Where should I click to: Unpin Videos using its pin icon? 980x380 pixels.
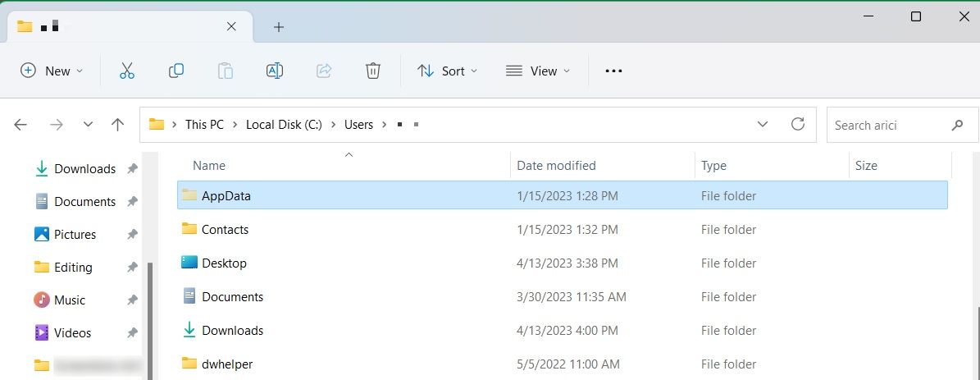(132, 333)
